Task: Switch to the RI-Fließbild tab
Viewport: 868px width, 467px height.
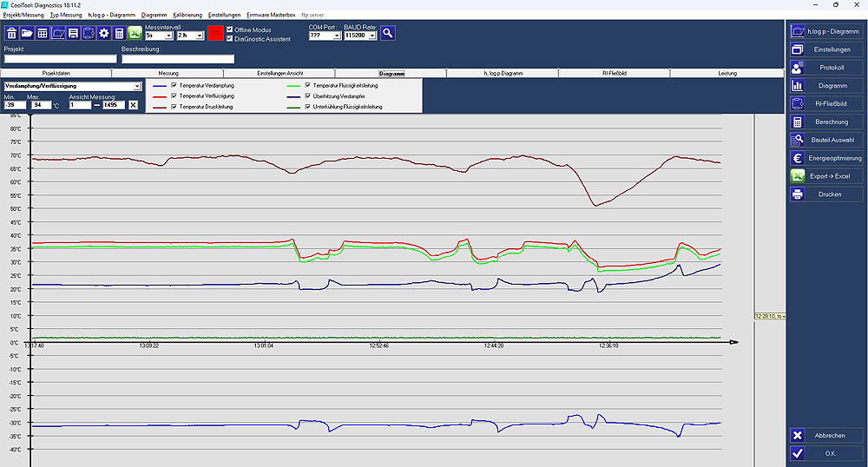Action: coord(614,73)
